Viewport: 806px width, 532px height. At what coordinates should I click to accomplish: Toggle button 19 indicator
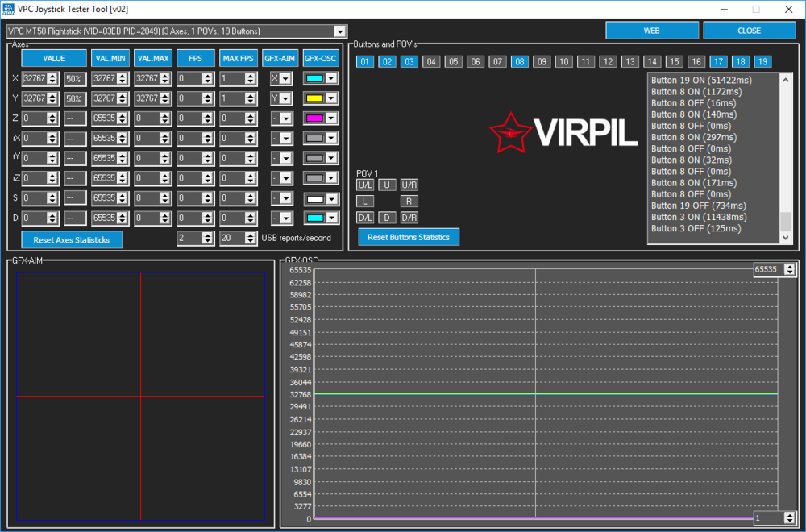[x=762, y=62]
